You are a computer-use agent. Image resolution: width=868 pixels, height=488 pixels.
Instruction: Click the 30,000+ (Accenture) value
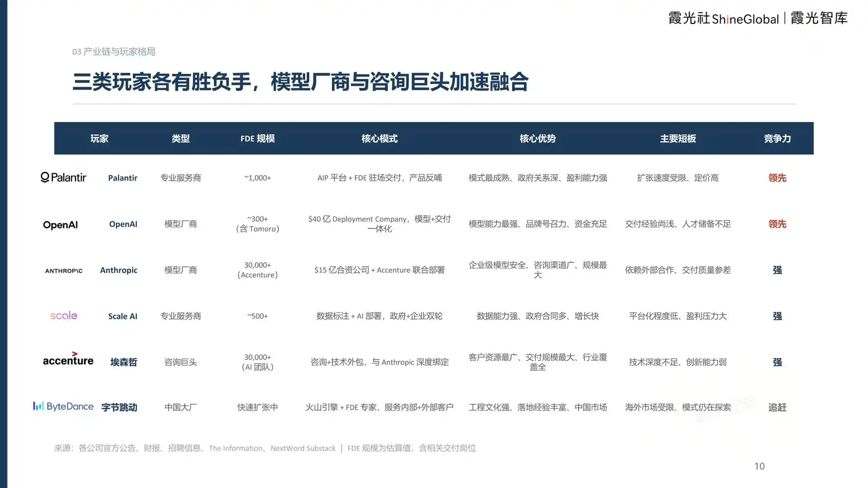pyautogui.click(x=258, y=270)
